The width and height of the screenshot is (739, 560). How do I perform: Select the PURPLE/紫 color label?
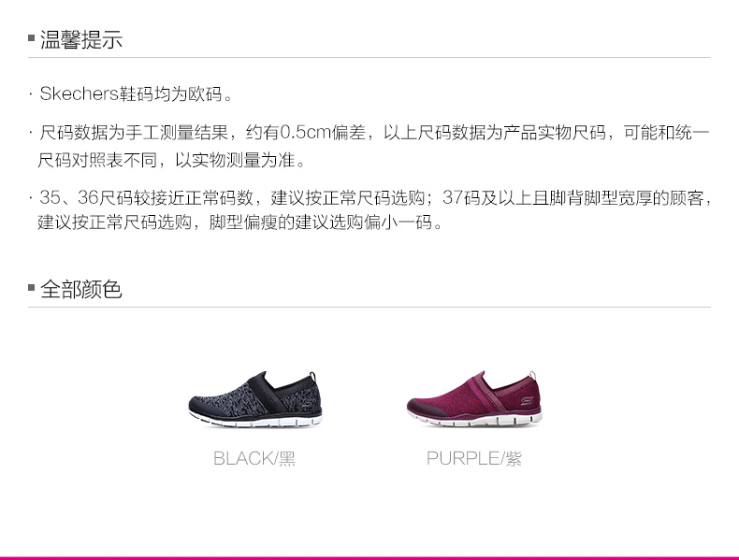pos(474,458)
